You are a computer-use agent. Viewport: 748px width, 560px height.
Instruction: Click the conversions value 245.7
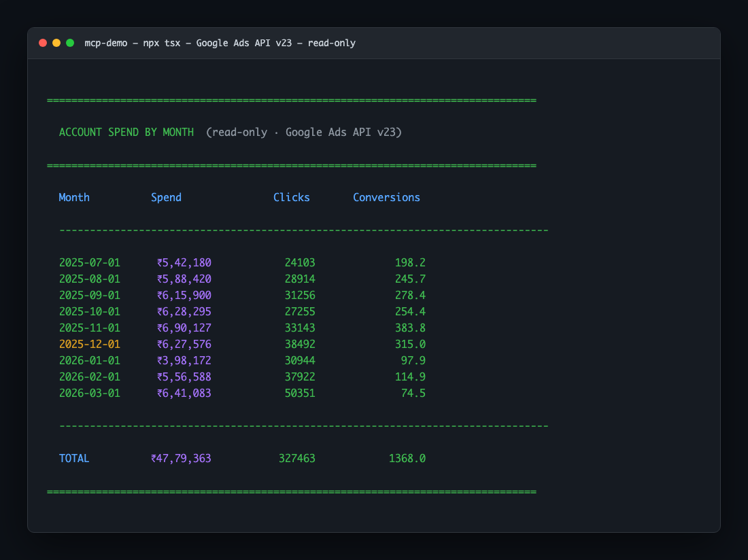click(410, 279)
